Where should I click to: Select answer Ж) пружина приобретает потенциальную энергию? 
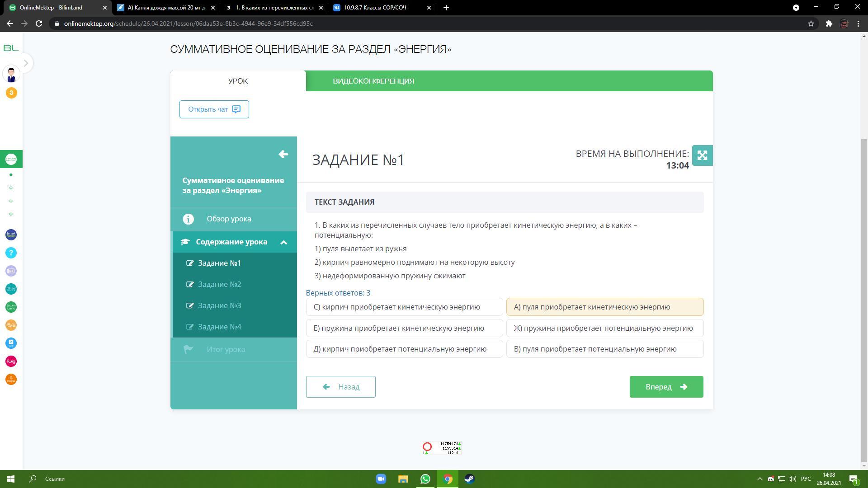(604, 328)
